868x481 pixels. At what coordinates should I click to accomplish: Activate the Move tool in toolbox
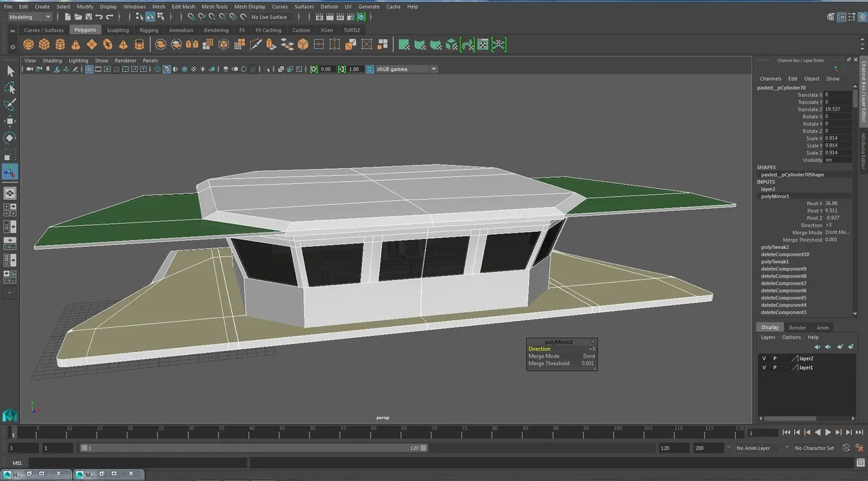[10, 121]
